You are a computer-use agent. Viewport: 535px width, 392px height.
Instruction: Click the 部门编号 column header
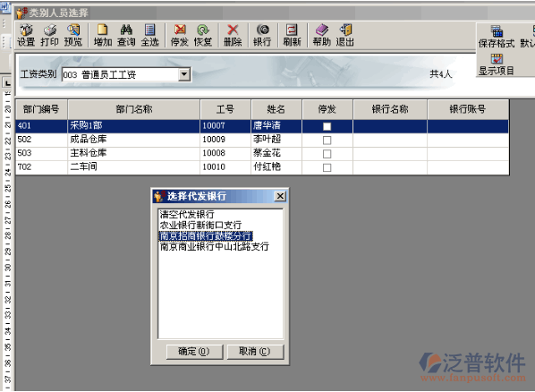(x=41, y=109)
